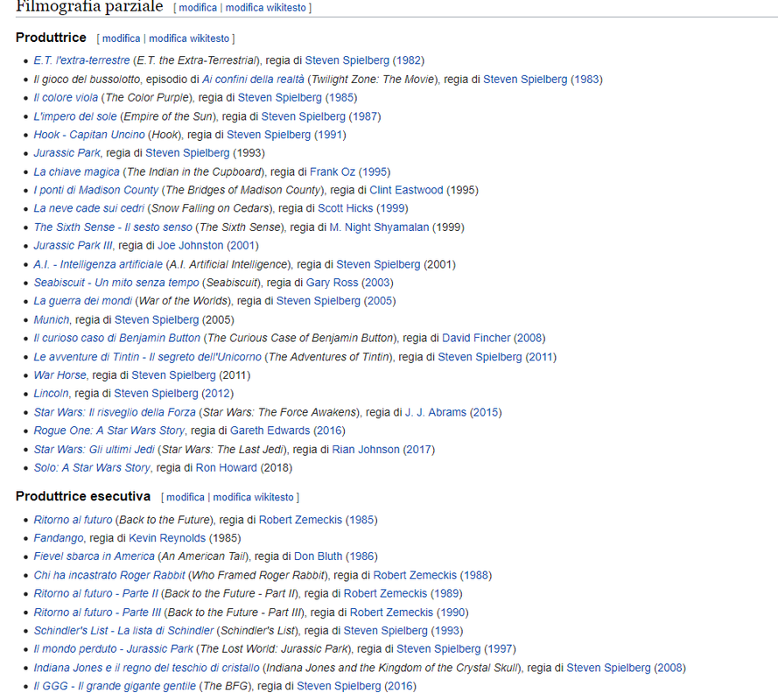Open Il GGG - Il grande gigante gentile link
The height and width of the screenshot is (700, 778).
pos(115,687)
